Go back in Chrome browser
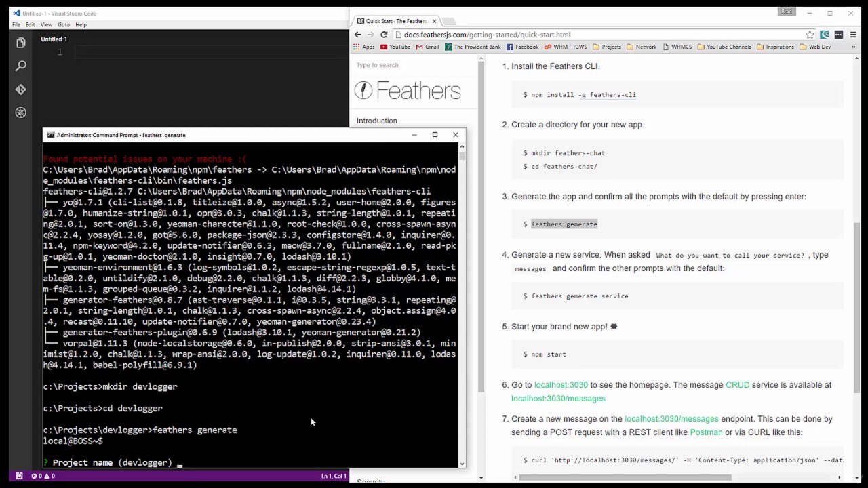The width and height of the screenshot is (868, 488). [x=358, y=35]
